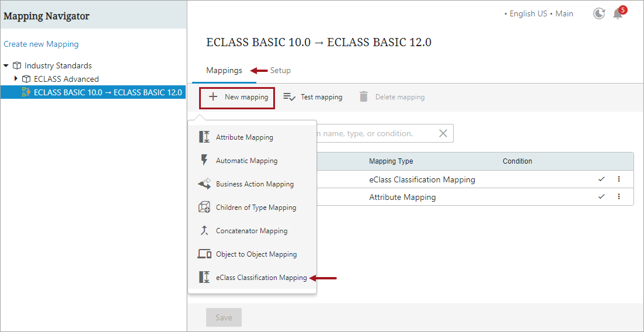Select ECLASS BASIC 10.0 → ECLASS BASIC 12.0 node
The width and height of the screenshot is (644, 332).
click(93, 92)
